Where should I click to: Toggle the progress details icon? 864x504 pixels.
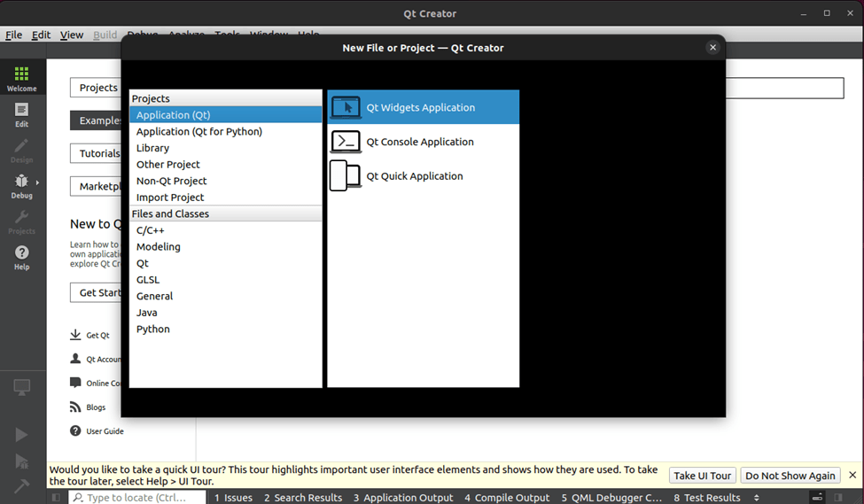coord(818,498)
